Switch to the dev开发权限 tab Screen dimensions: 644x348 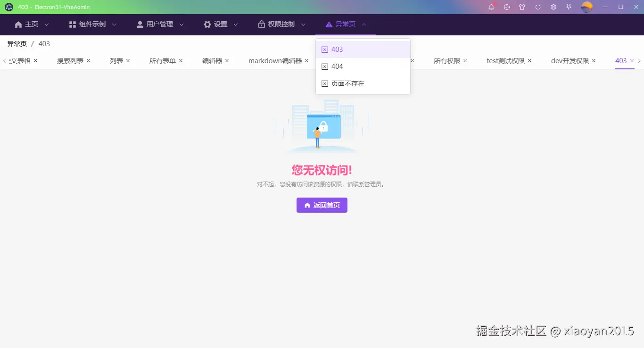570,61
